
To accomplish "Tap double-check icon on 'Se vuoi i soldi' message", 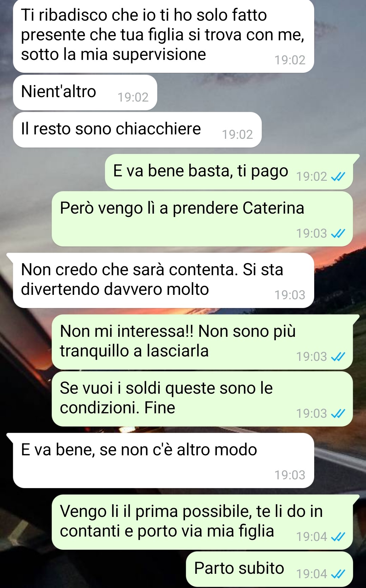I will (338, 413).
